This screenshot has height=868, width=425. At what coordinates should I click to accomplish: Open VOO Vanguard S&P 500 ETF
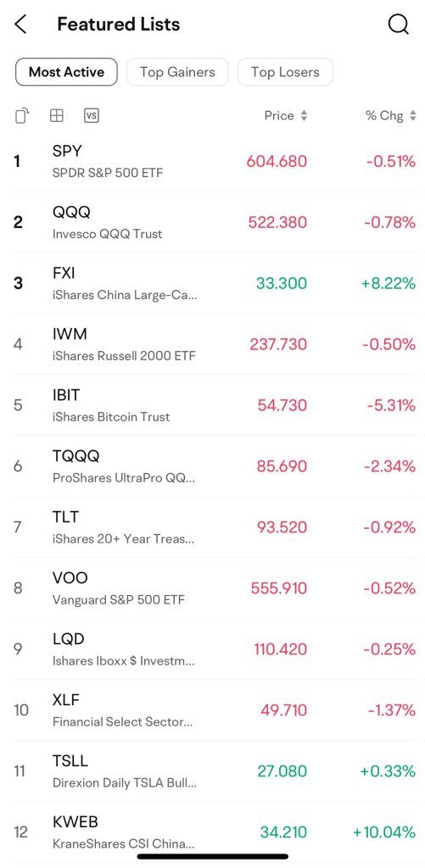coord(215,588)
